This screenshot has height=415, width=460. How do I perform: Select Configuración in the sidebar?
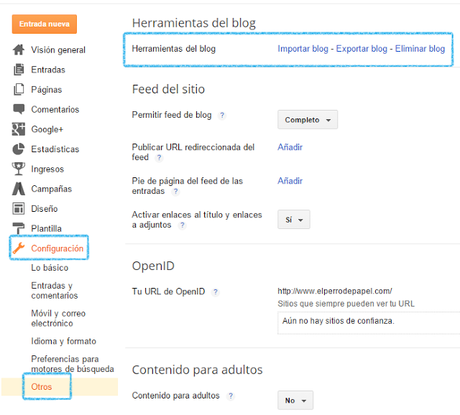57,248
